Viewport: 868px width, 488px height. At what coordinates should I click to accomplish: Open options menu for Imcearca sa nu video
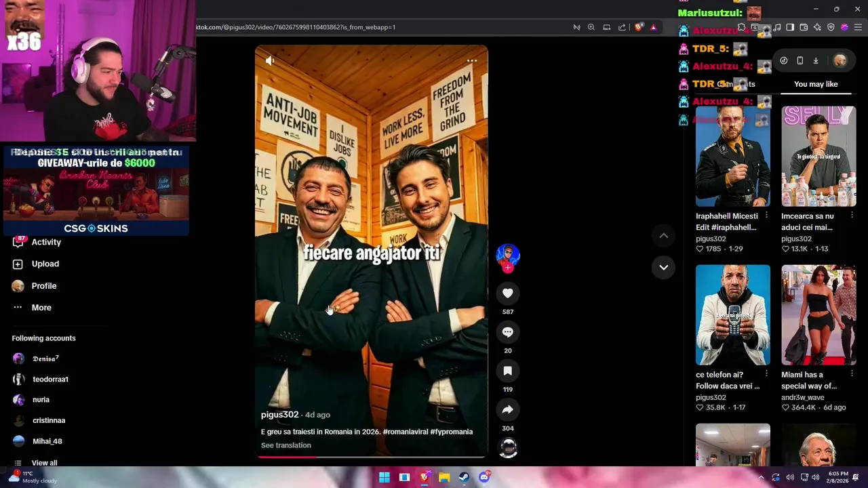[x=852, y=216]
